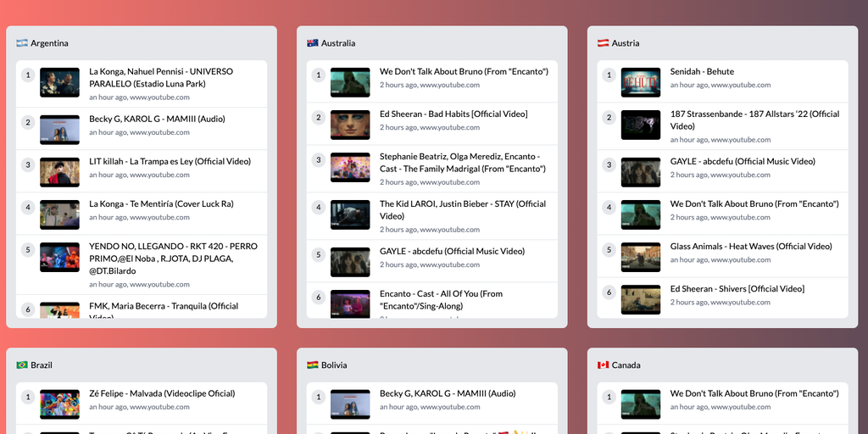
Task: Open Argentina's Becky G MAMIII (Audio) title
Action: tap(157, 119)
